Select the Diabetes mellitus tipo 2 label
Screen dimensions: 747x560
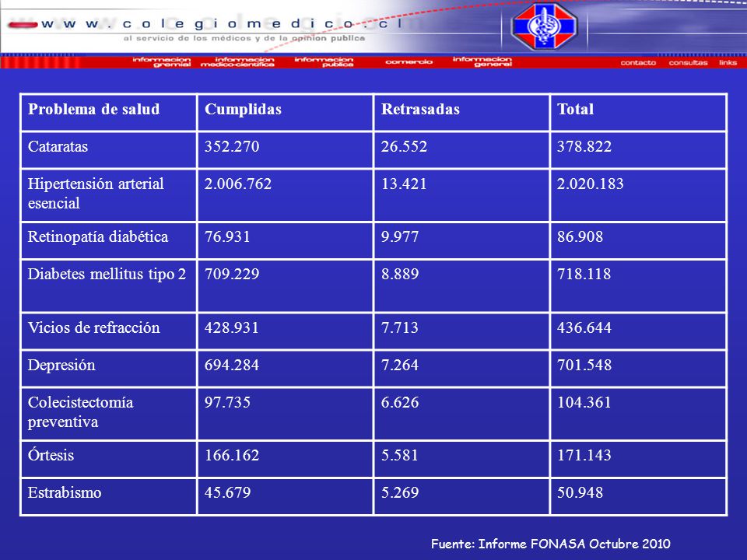(107, 275)
